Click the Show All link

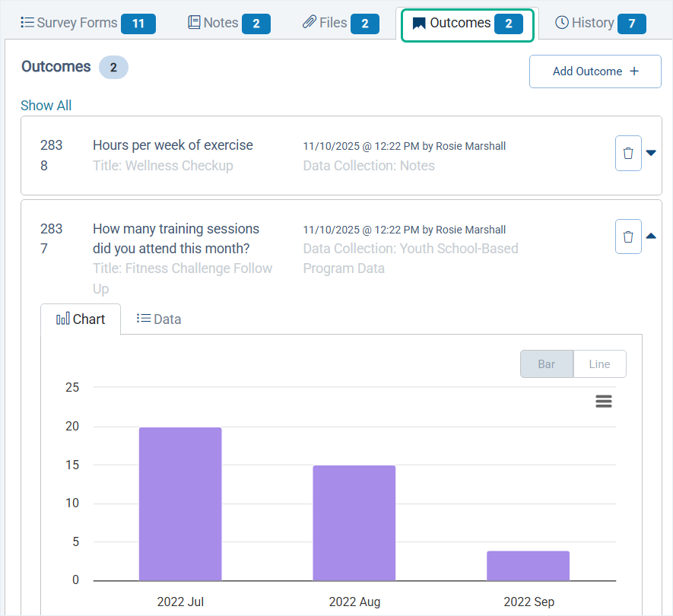click(46, 106)
